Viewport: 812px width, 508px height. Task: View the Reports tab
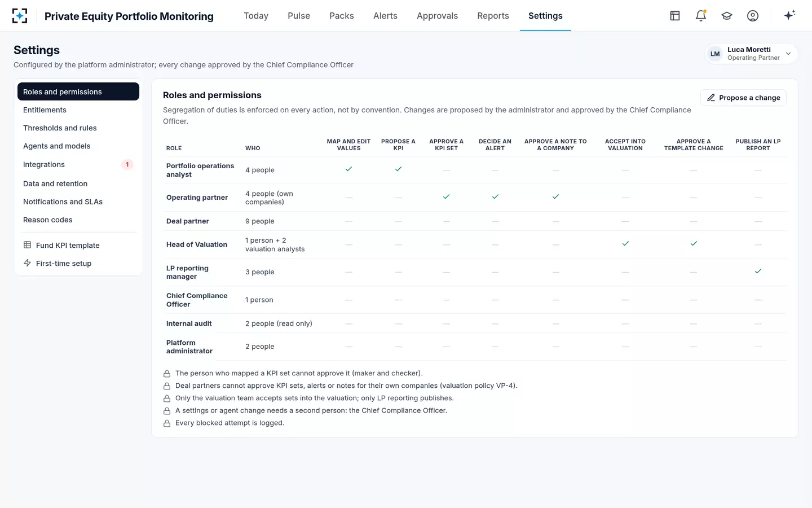click(493, 16)
